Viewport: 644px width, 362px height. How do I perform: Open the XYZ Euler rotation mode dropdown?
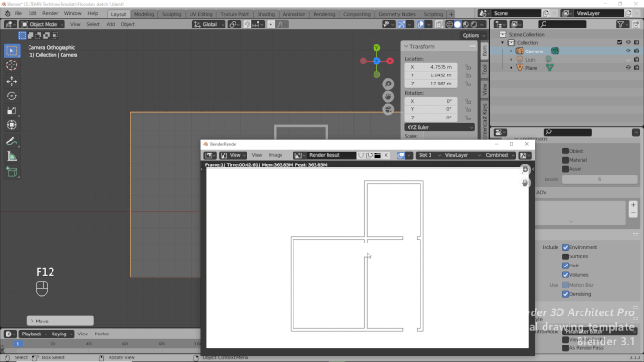click(x=439, y=127)
